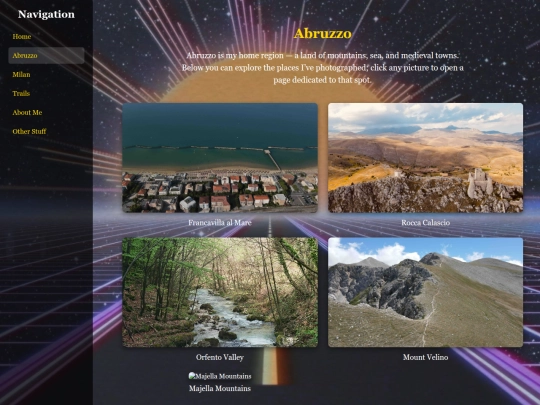Click the Rocca Calascio caption
This screenshot has width=540, height=405.
pyautogui.click(x=425, y=222)
